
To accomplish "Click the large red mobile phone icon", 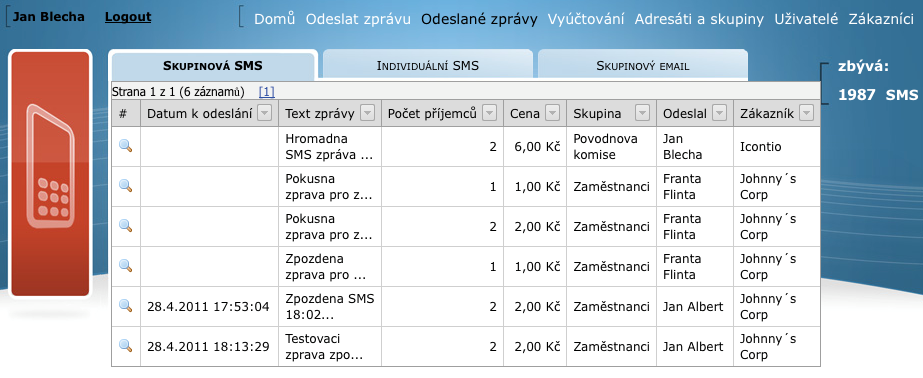I will [51, 174].
